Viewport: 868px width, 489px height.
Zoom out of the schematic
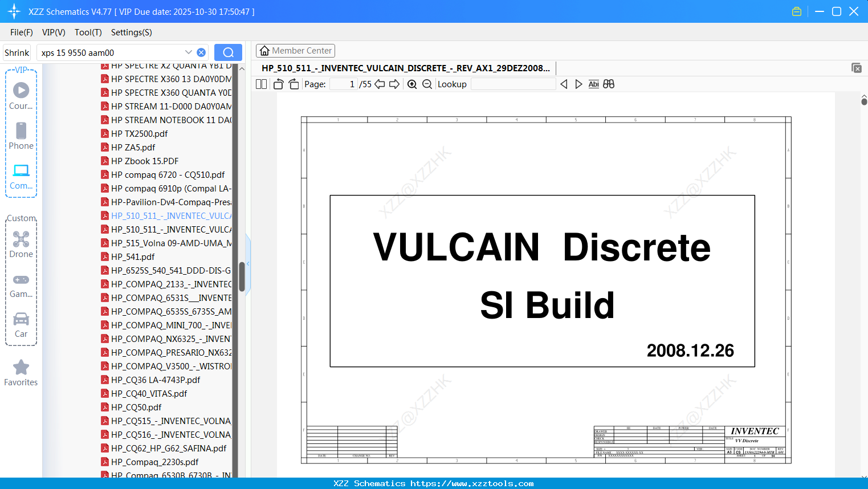click(x=427, y=84)
